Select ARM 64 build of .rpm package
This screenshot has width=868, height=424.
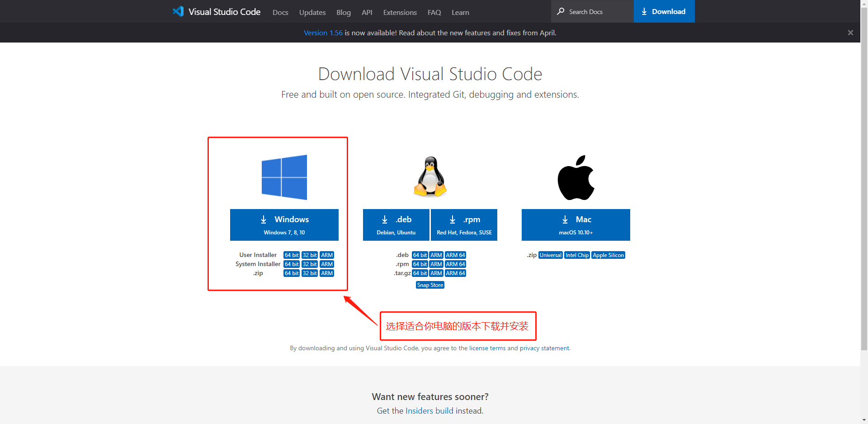pyautogui.click(x=455, y=264)
